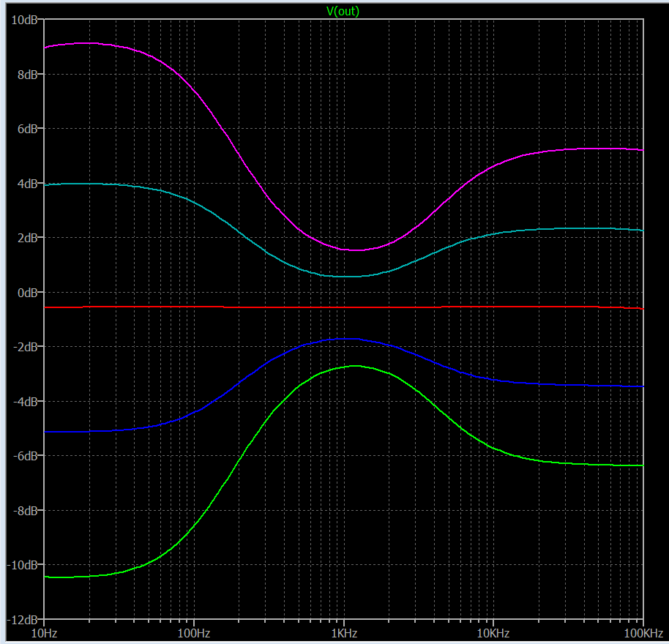
Task: Click the V(out) trace label
Action: click(343, 11)
